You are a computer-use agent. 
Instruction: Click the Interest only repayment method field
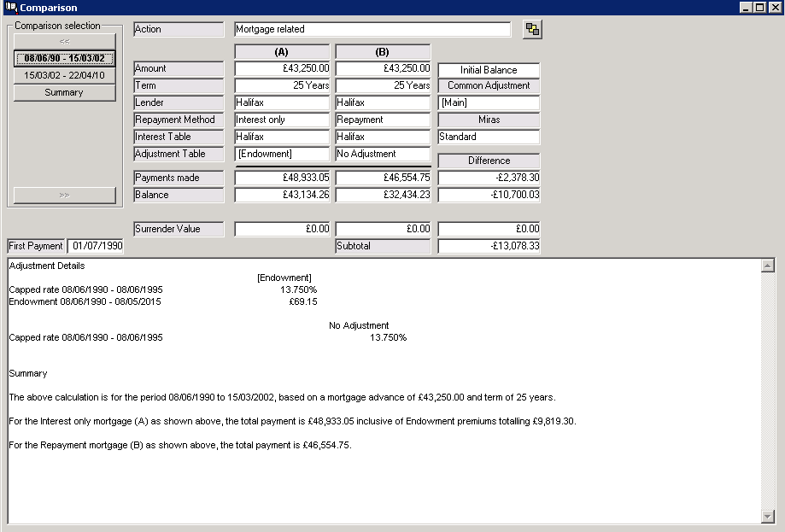(x=282, y=120)
